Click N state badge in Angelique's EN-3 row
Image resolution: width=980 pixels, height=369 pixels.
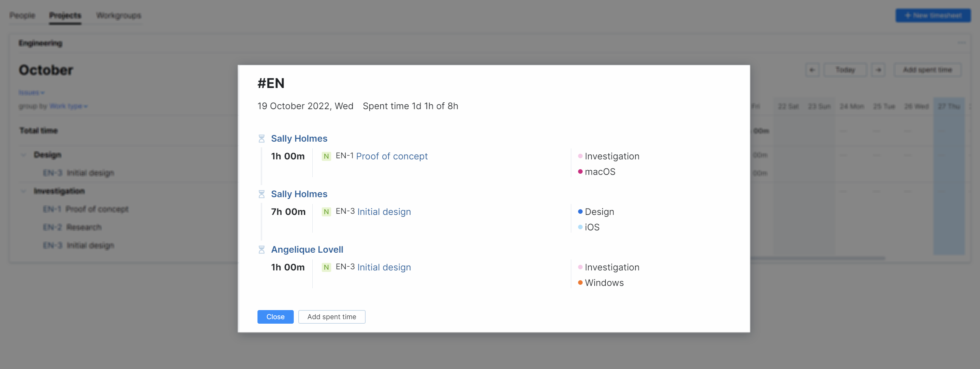(326, 267)
